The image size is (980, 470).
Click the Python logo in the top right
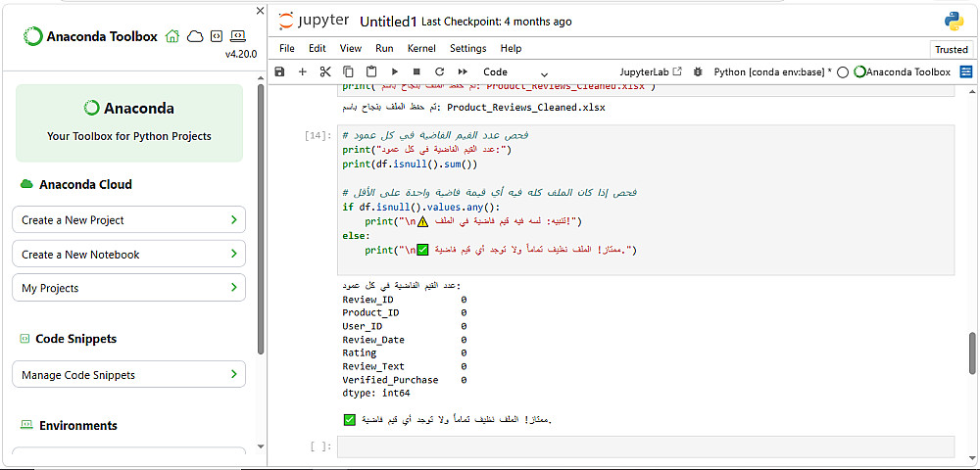(954, 22)
